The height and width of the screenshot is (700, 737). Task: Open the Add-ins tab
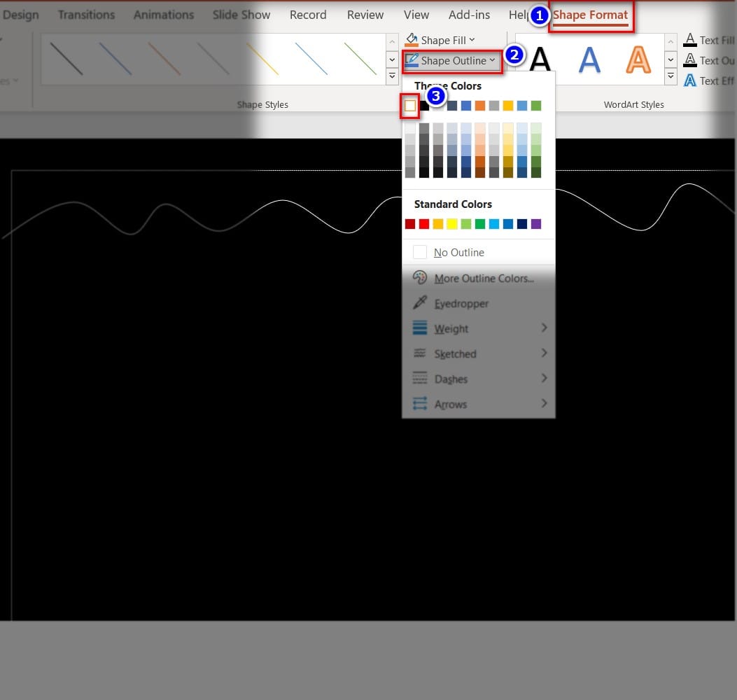point(469,15)
